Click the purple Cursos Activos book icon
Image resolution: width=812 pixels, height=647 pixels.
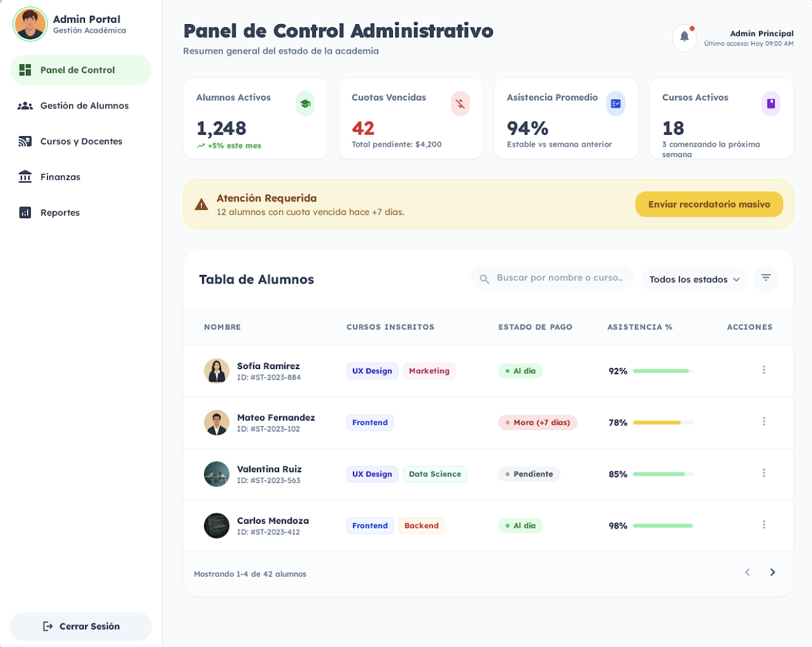770,104
